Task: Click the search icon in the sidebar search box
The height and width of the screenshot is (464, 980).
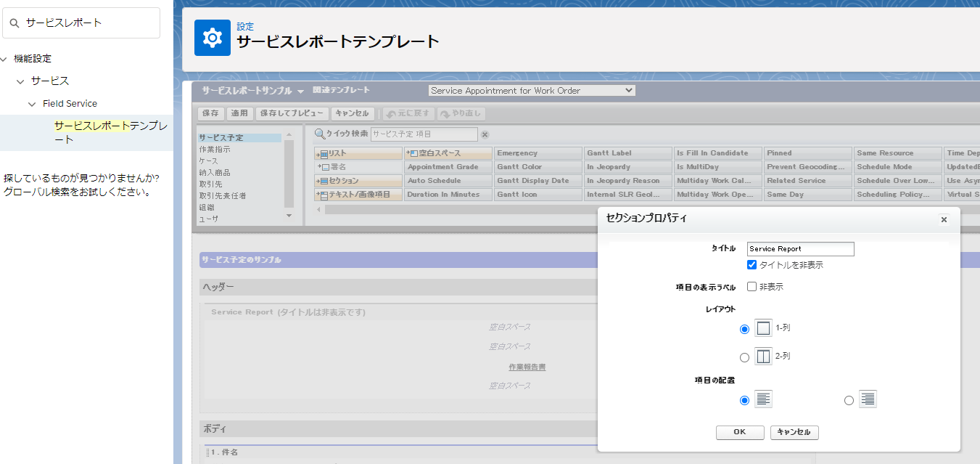Action: pos(15,23)
